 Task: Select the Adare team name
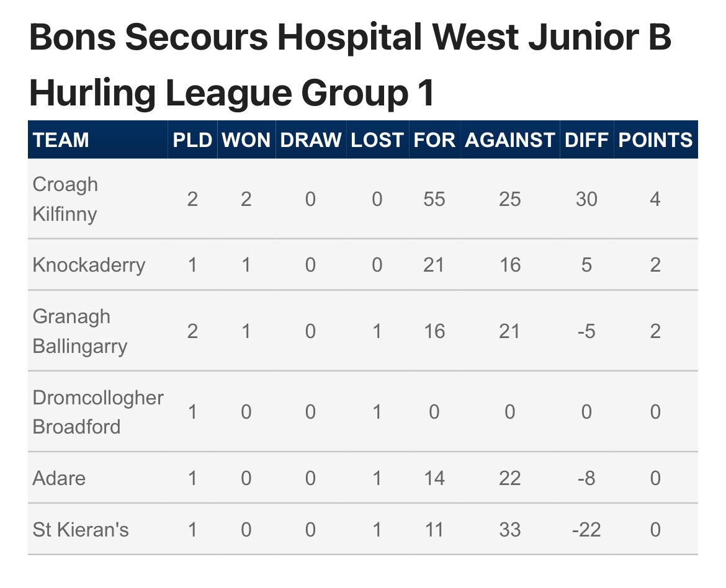pos(60,478)
